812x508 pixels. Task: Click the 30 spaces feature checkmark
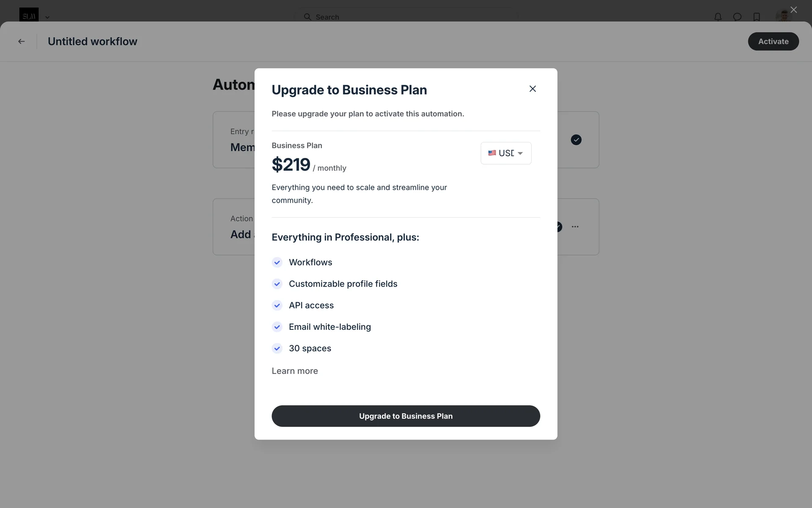point(277,348)
